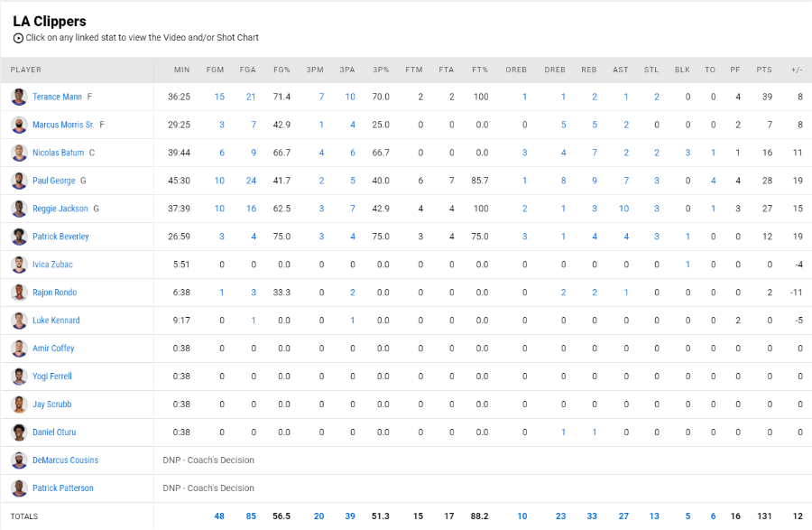Screen dimensions: 812x530
Task: Open Jay Scrubb player link
Action: tap(51, 404)
